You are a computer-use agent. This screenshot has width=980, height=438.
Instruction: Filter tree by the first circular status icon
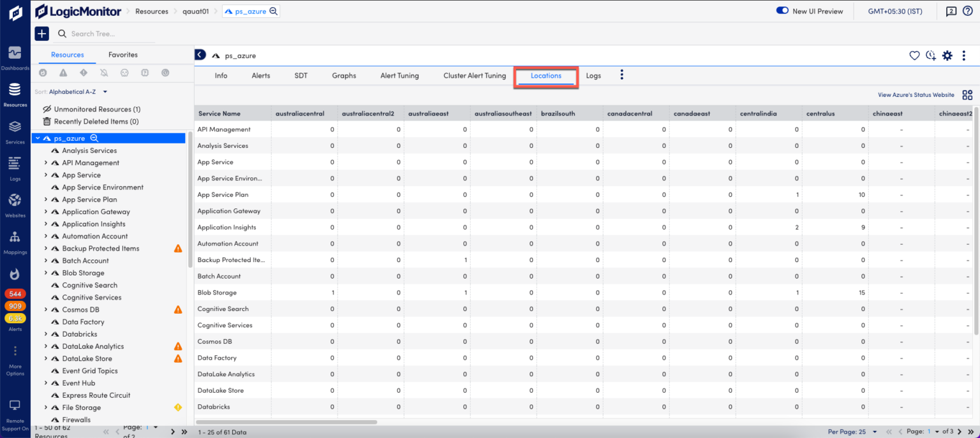click(x=43, y=73)
